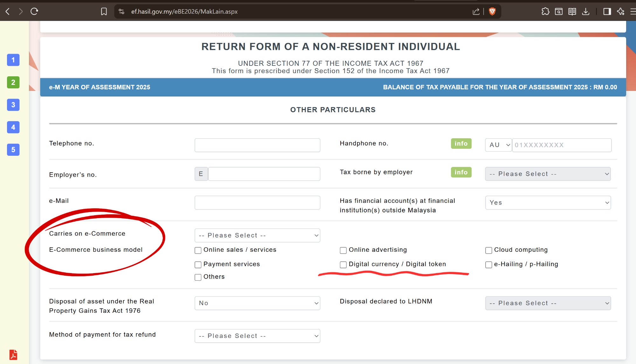Toggle the browser sidebar panel icon
This screenshot has height=364, width=636.
coord(607,12)
